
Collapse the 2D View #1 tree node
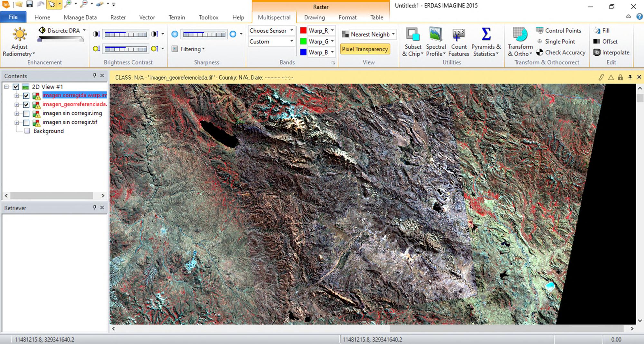(x=6, y=87)
